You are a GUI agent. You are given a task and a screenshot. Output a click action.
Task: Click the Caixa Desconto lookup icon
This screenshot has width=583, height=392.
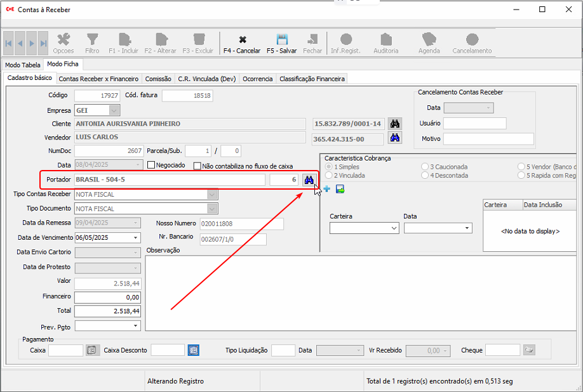coord(193,350)
